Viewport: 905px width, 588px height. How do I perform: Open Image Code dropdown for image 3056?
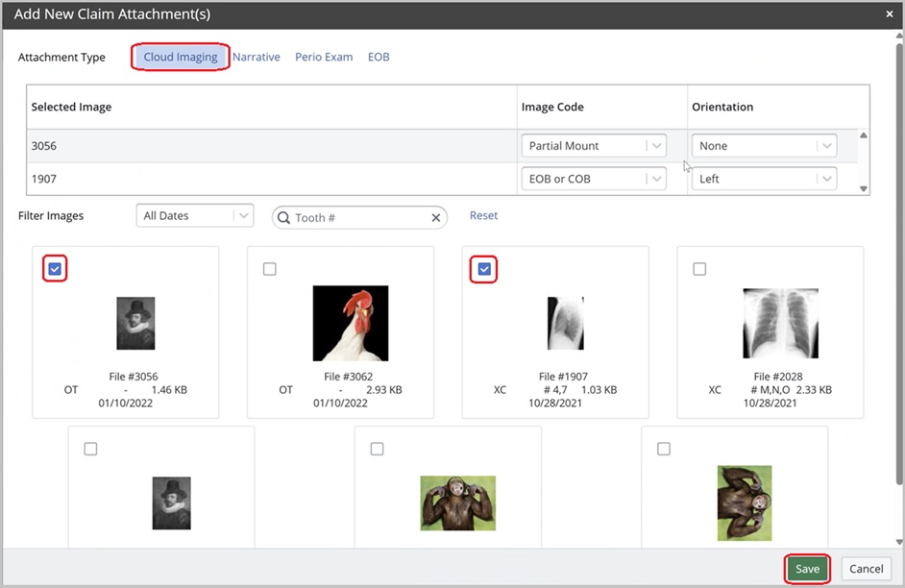[x=656, y=146]
